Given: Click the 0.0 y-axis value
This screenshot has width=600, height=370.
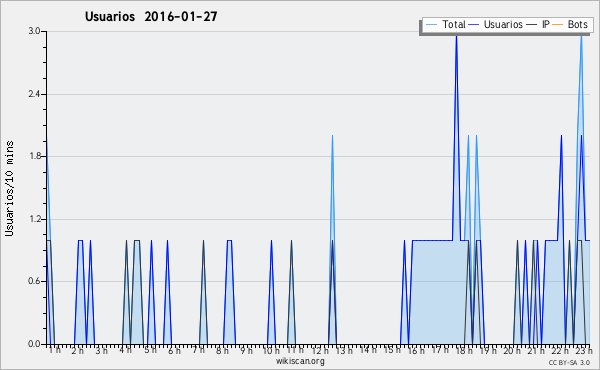Looking at the screenshot, I should (x=34, y=344).
